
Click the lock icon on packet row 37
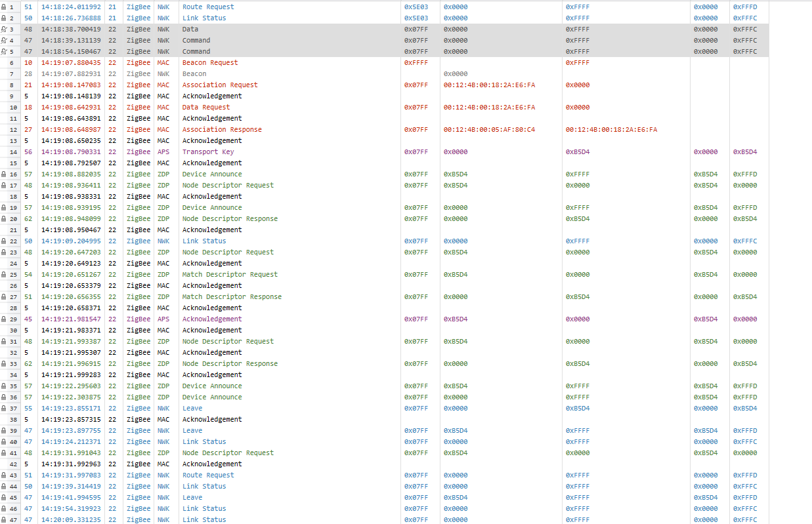click(4, 408)
